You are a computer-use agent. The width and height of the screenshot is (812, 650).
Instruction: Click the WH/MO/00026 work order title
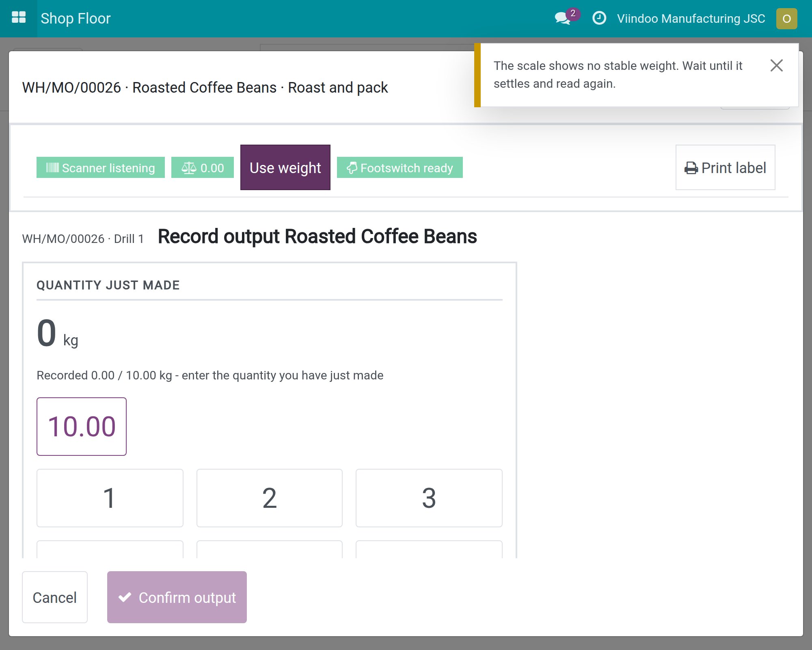(x=205, y=87)
